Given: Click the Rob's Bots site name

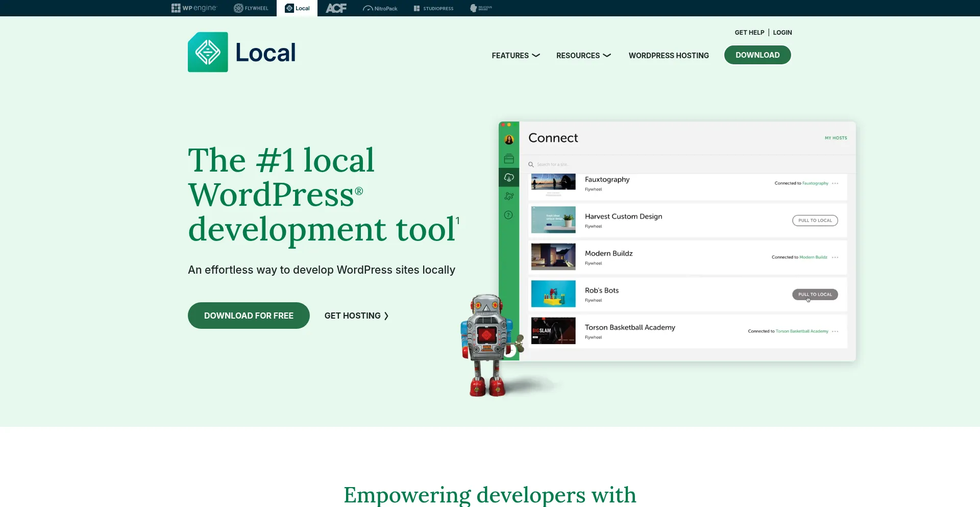Looking at the screenshot, I should click(x=602, y=291).
